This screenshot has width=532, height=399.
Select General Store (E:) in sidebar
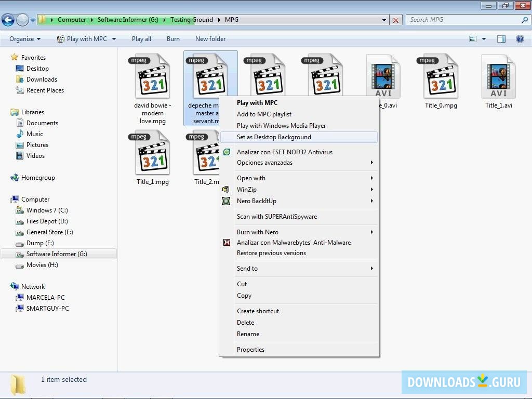click(x=49, y=232)
